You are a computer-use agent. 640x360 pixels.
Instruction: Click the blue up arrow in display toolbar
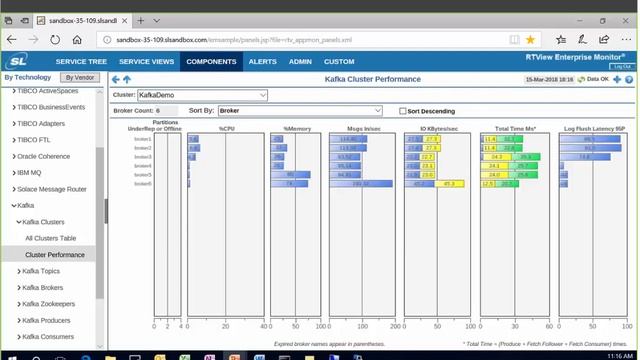[x=127, y=79]
